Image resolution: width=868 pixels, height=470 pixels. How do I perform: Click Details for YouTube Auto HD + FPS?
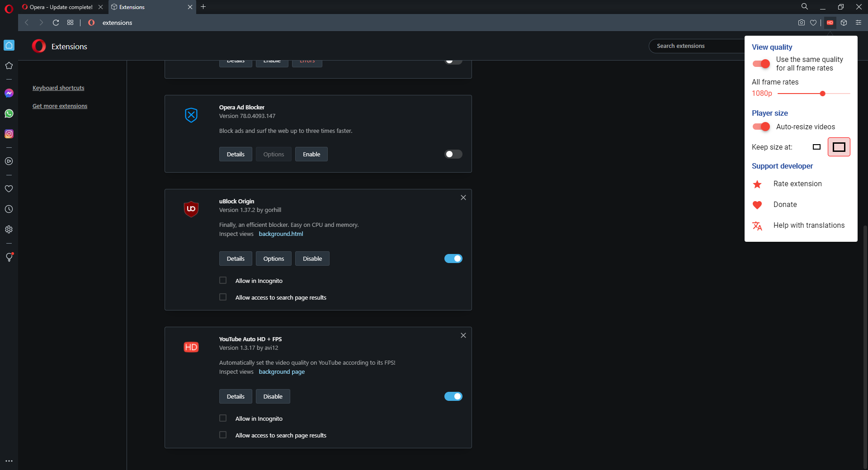coord(236,396)
